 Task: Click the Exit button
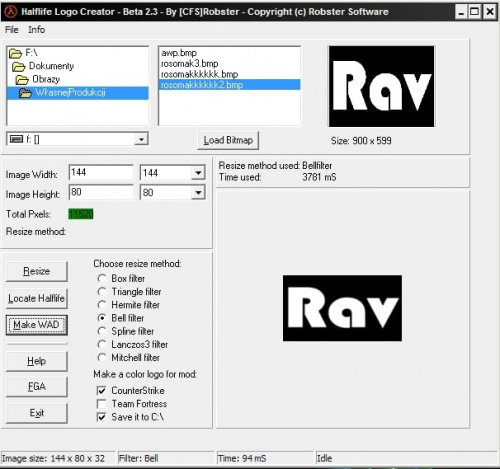(37, 413)
